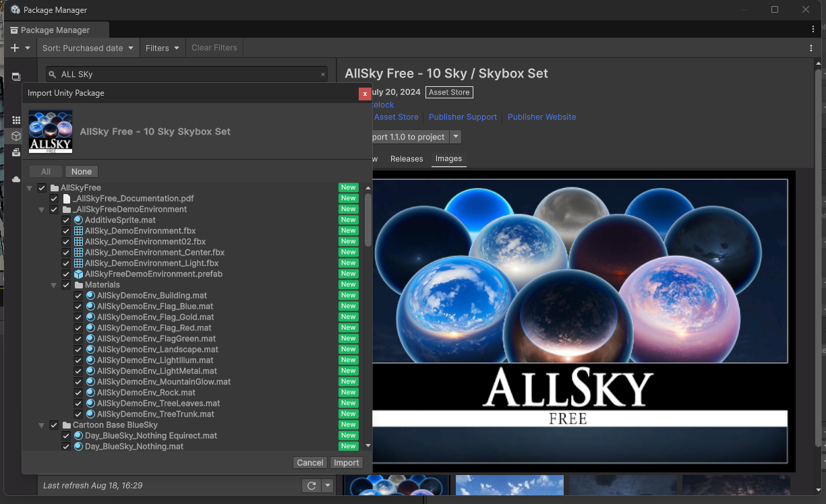The height and width of the screenshot is (504, 826).
Task: Uncheck the AdditiveSprite.mat checkbox
Action: coord(66,220)
